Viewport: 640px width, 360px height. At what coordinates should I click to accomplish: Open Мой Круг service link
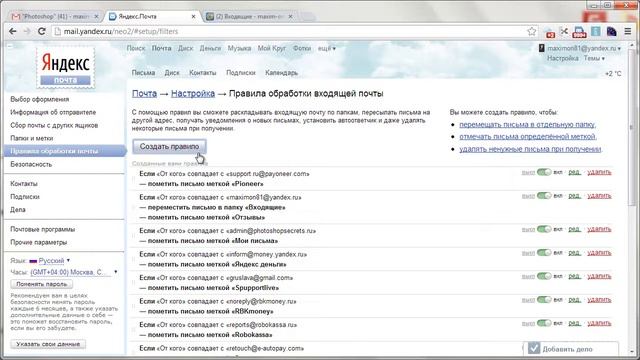pos(271,48)
